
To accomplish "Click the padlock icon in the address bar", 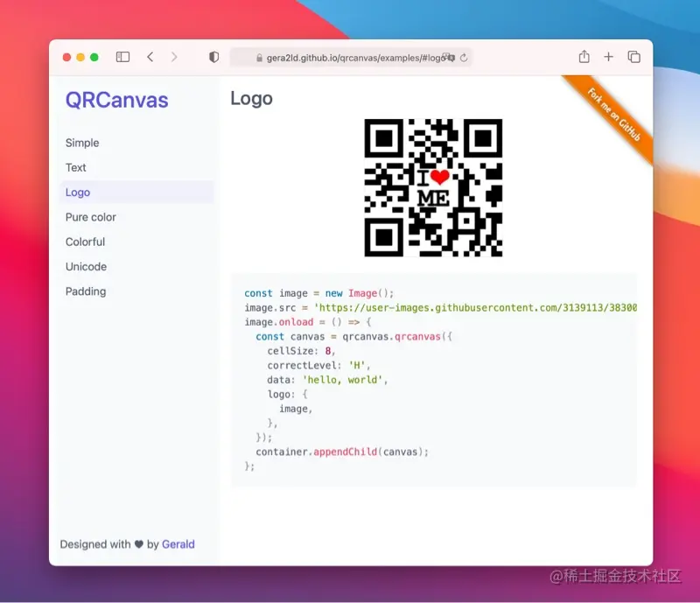I will (x=259, y=58).
